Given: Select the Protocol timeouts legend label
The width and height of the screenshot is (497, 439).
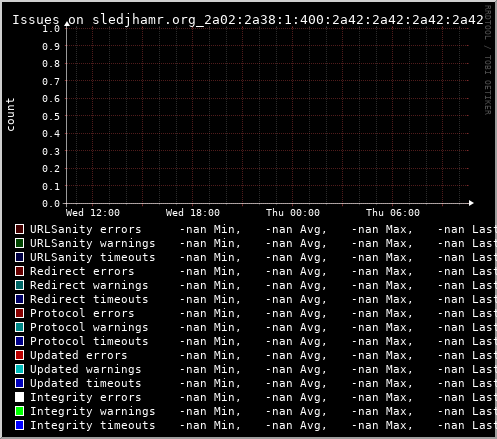Looking at the screenshot, I should coord(89,341).
